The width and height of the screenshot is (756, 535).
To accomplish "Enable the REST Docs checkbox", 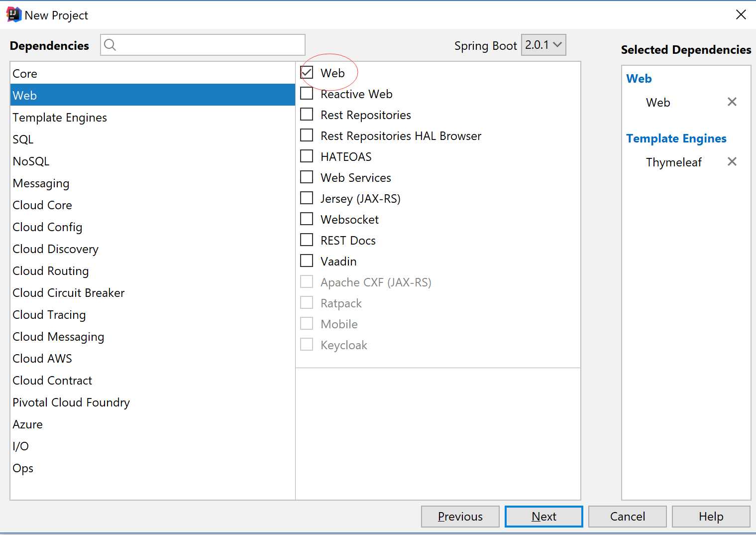I will click(307, 240).
